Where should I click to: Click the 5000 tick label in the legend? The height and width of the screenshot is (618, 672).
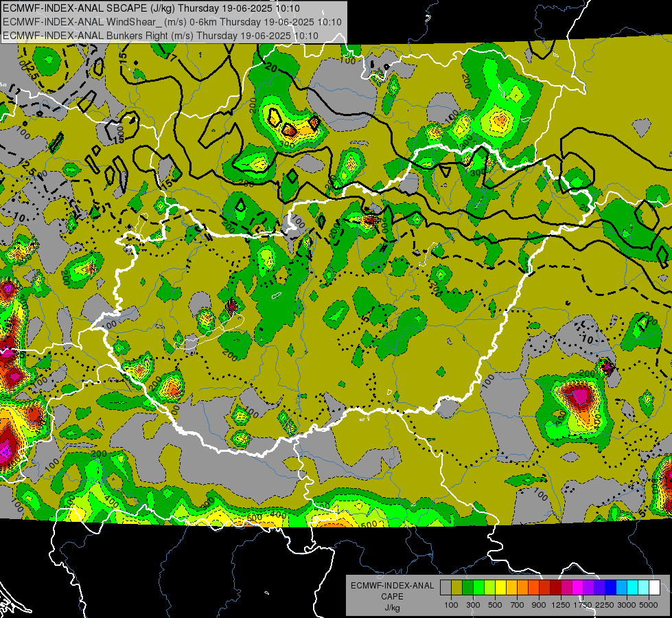[649, 605]
